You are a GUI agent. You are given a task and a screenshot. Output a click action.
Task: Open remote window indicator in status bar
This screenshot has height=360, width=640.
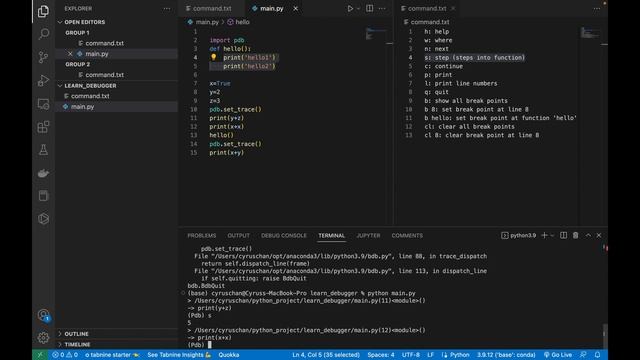[40, 355]
